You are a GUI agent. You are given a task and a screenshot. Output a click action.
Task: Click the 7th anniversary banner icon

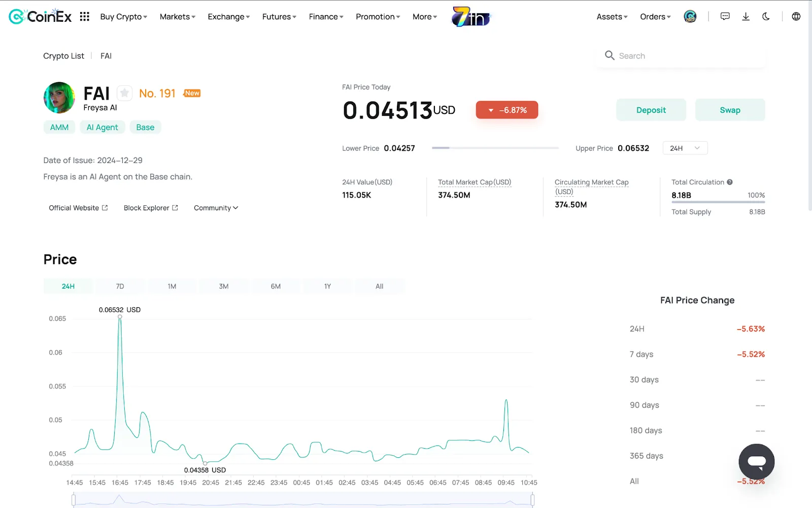[471, 16]
